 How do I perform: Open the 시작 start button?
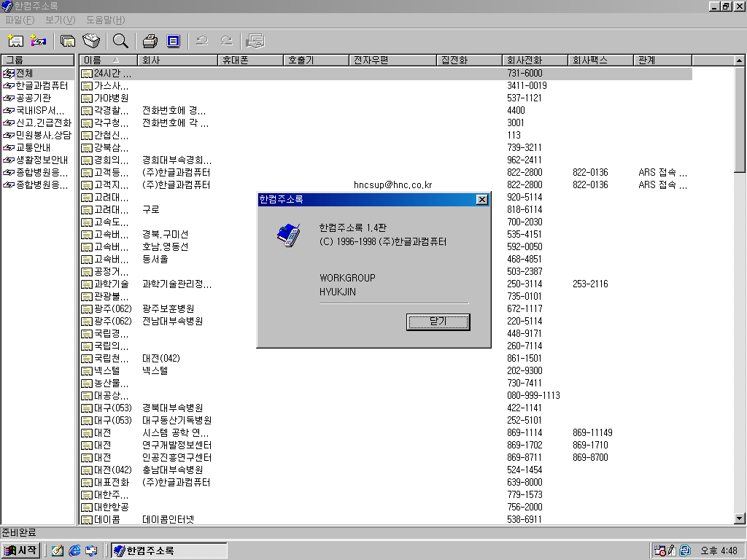pos(20,551)
